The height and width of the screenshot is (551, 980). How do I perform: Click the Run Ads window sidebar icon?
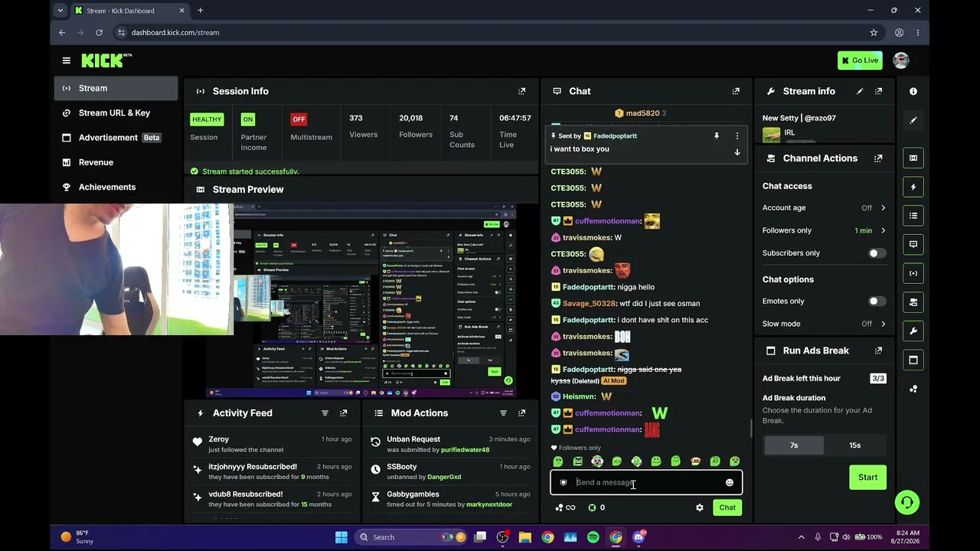point(913,360)
